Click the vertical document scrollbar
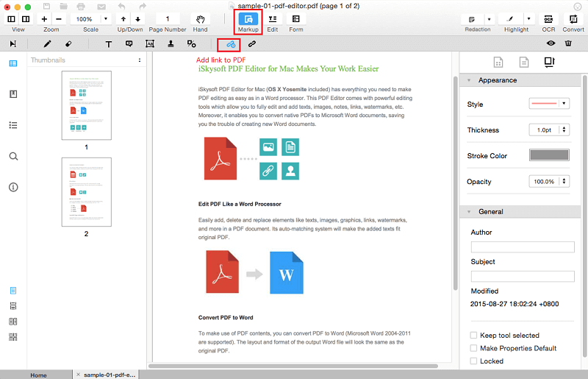 pos(455,183)
